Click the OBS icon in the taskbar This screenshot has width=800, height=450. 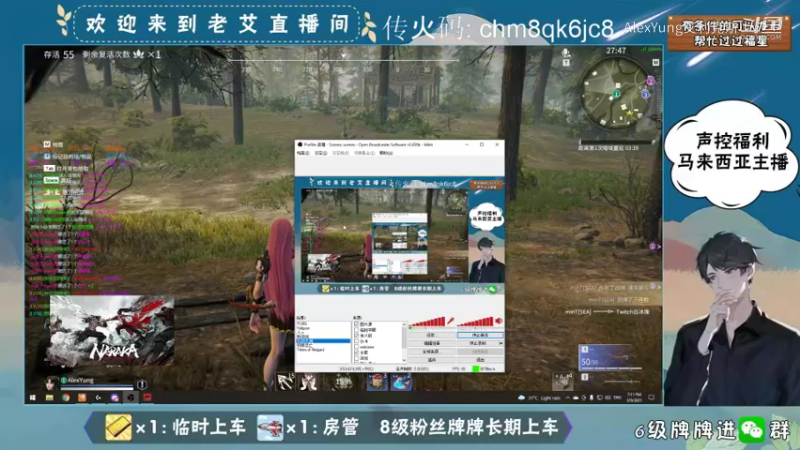[x=131, y=397]
